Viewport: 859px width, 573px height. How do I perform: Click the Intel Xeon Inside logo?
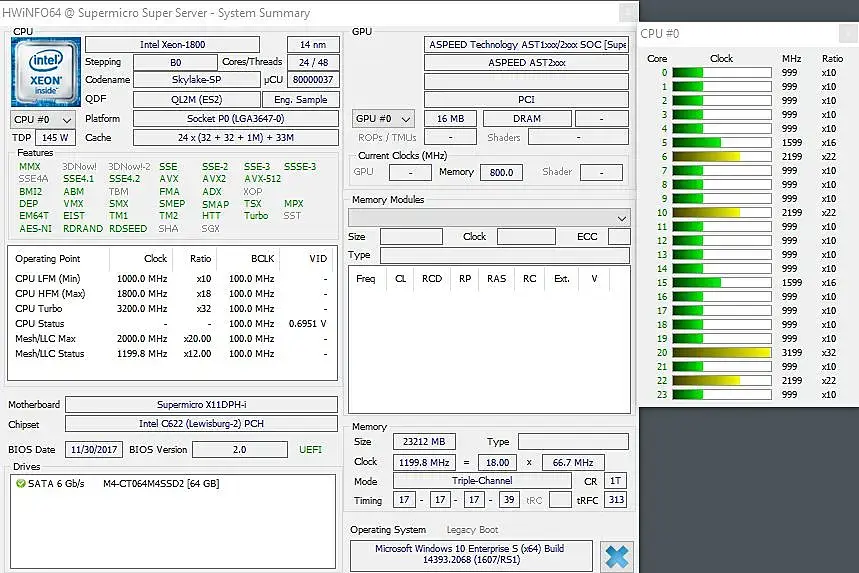coord(46,72)
